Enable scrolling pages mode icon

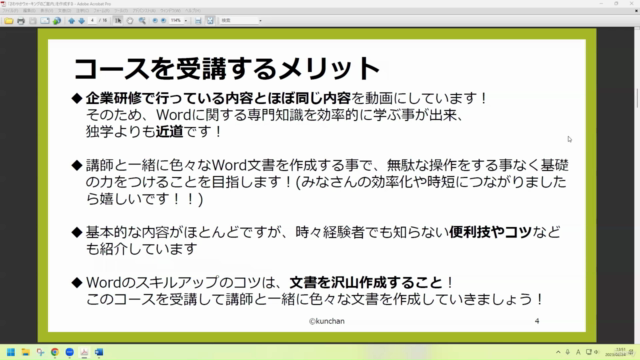(198, 20)
